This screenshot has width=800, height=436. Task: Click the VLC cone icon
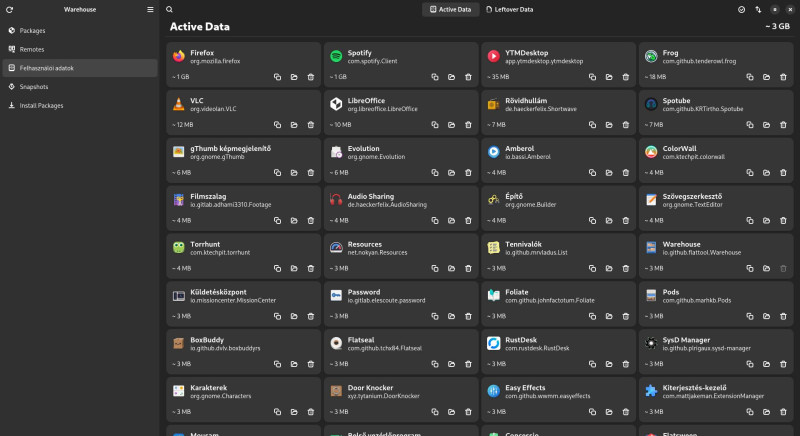pyautogui.click(x=179, y=104)
